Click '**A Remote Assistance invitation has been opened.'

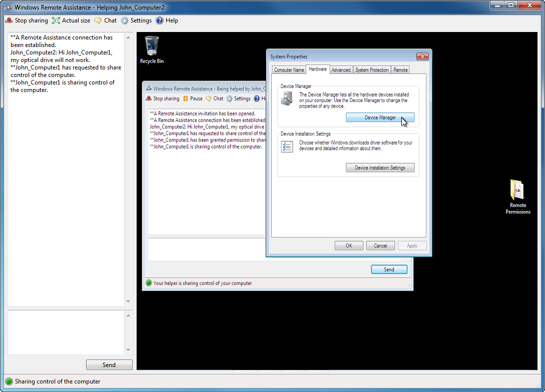click(203, 113)
